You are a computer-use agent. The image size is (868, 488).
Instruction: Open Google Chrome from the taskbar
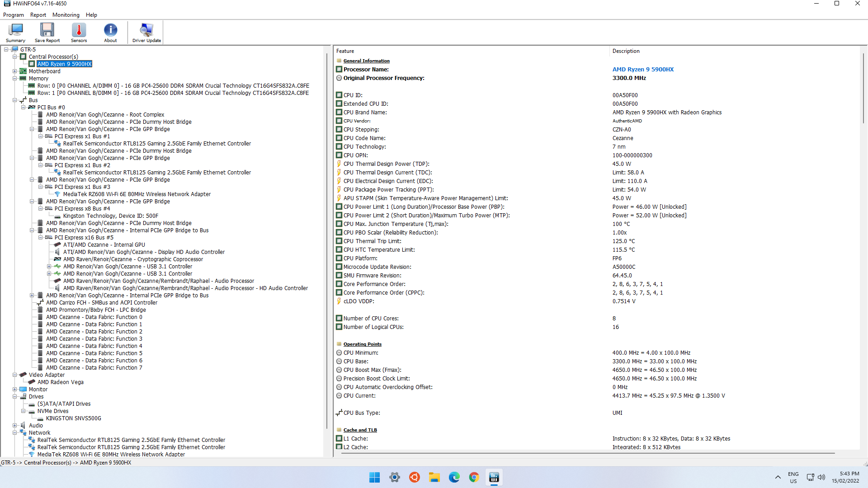click(474, 477)
